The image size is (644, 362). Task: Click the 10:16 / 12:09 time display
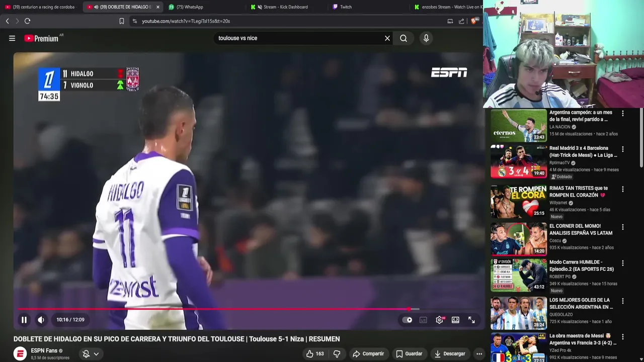[x=70, y=320]
